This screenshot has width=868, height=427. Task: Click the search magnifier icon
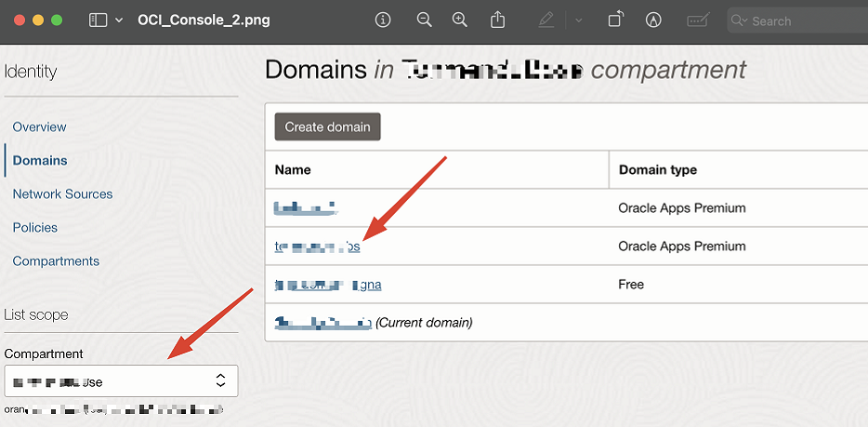739,21
